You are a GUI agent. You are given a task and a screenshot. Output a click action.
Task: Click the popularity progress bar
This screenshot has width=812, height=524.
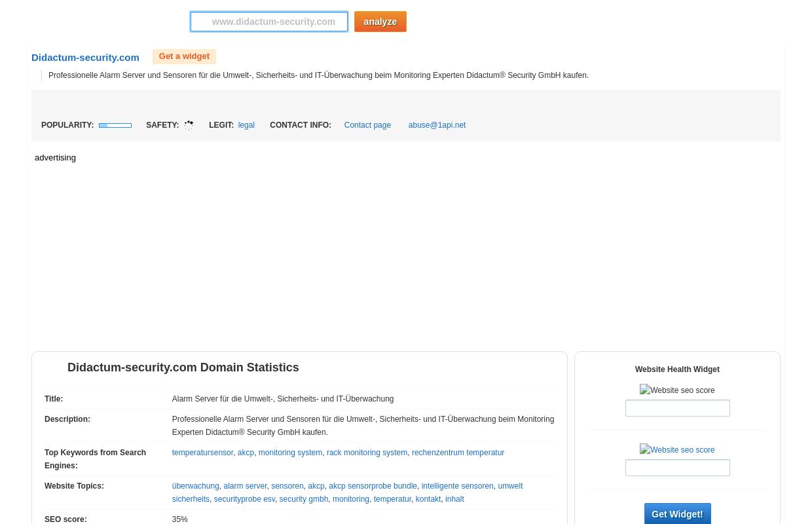115,125
